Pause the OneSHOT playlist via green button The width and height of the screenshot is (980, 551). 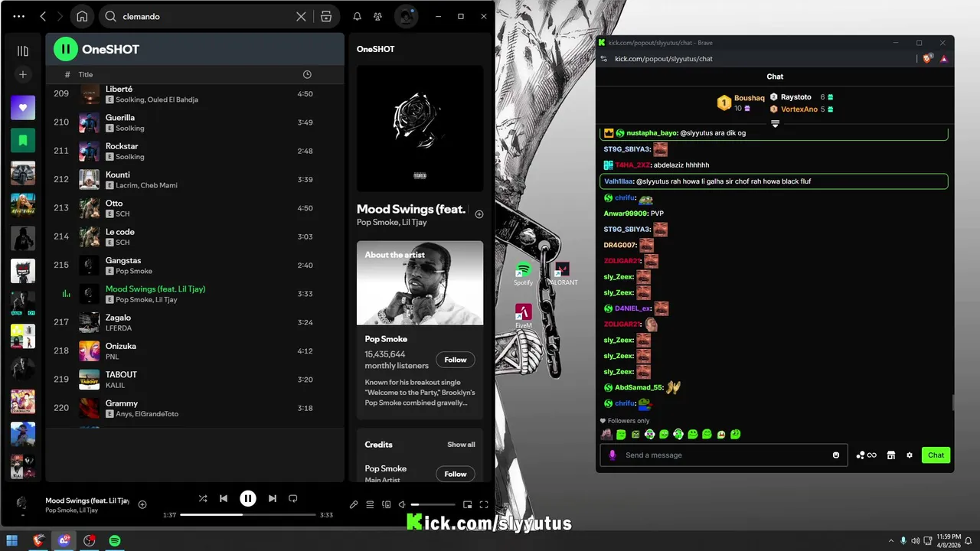66,49
